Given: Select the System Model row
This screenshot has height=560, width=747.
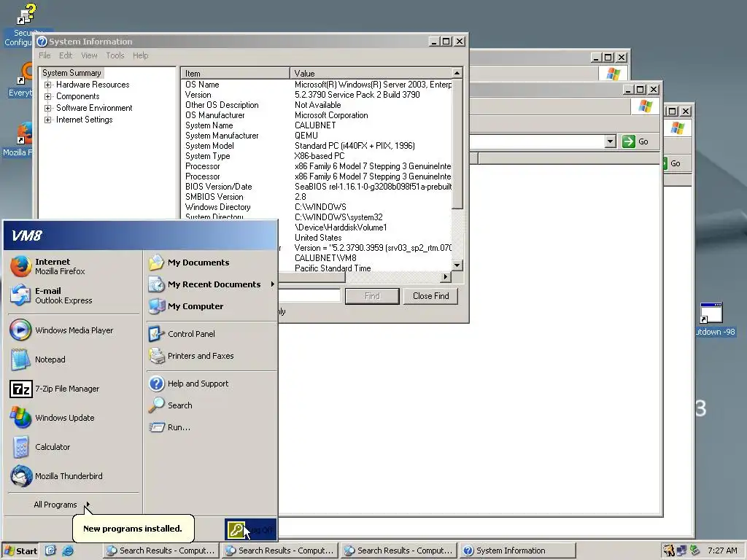Looking at the screenshot, I should [317, 146].
